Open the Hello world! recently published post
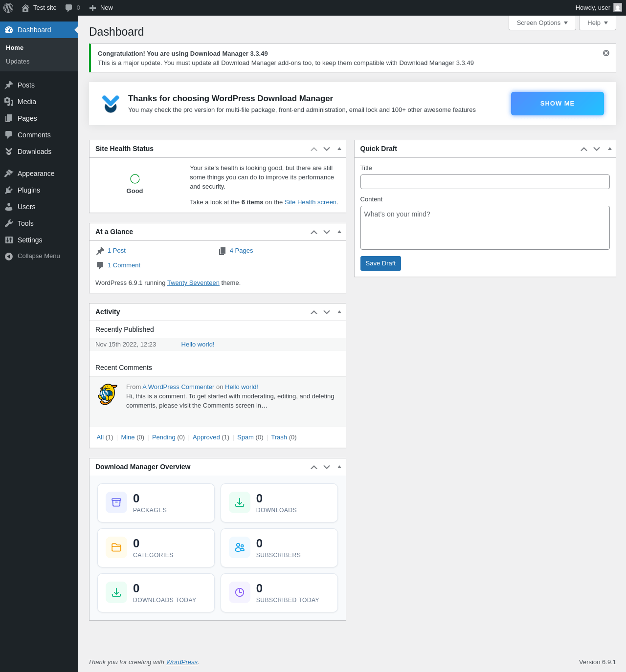 (x=198, y=345)
